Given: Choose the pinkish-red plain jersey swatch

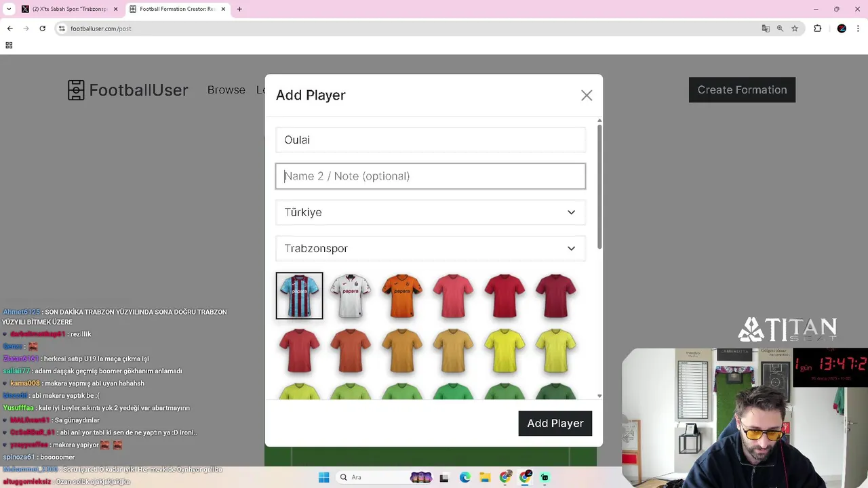Looking at the screenshot, I should (453, 296).
